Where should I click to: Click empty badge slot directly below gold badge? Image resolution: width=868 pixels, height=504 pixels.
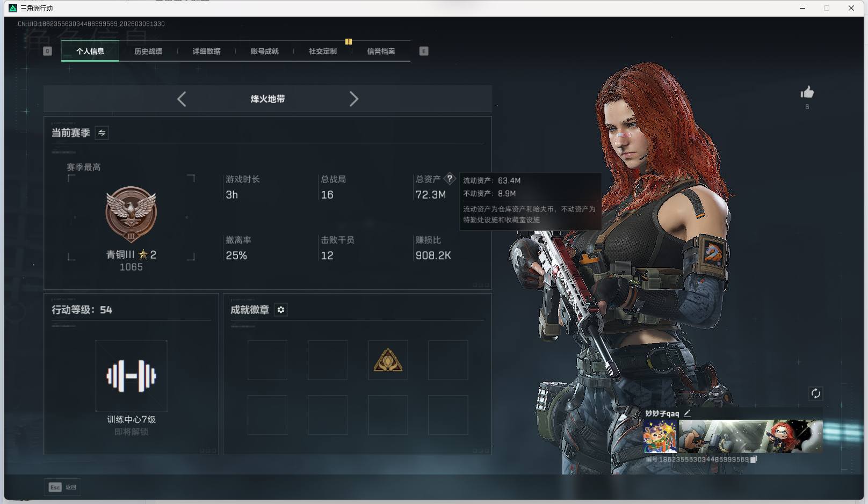[388, 415]
